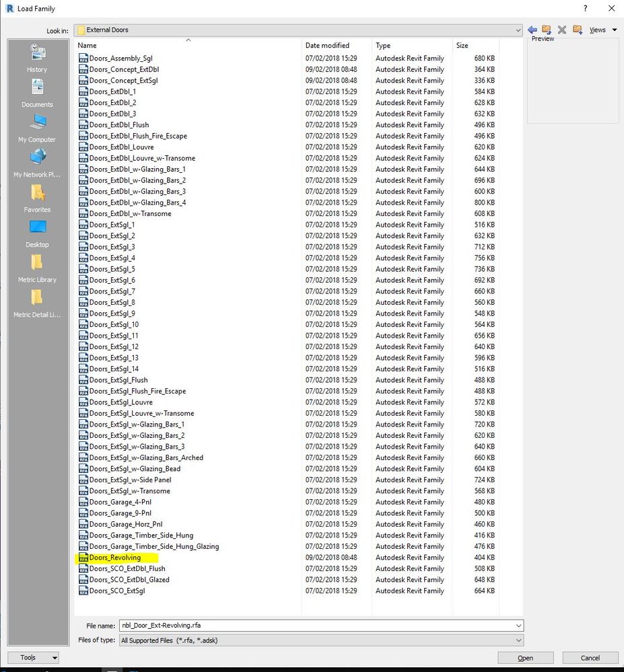
Task: Open the History places shortcut
Action: (x=37, y=59)
